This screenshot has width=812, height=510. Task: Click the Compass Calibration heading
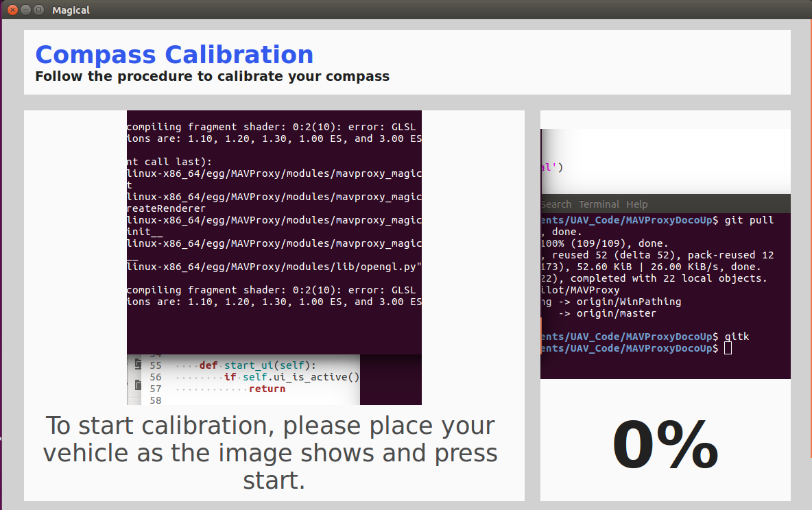click(x=174, y=55)
